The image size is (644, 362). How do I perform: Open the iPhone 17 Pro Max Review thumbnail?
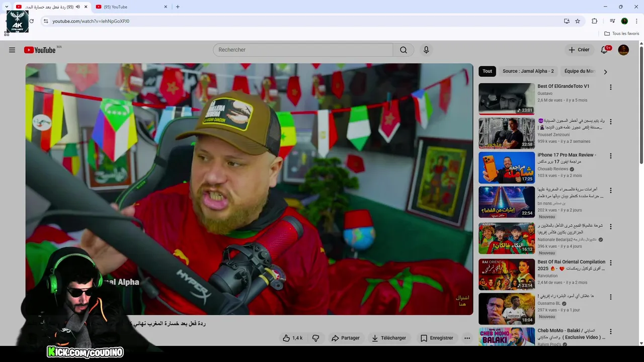(507, 167)
